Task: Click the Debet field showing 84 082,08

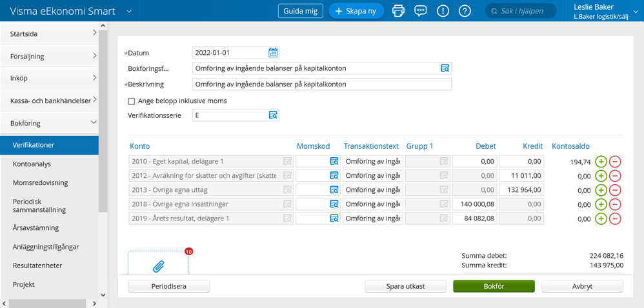Action: [474, 218]
